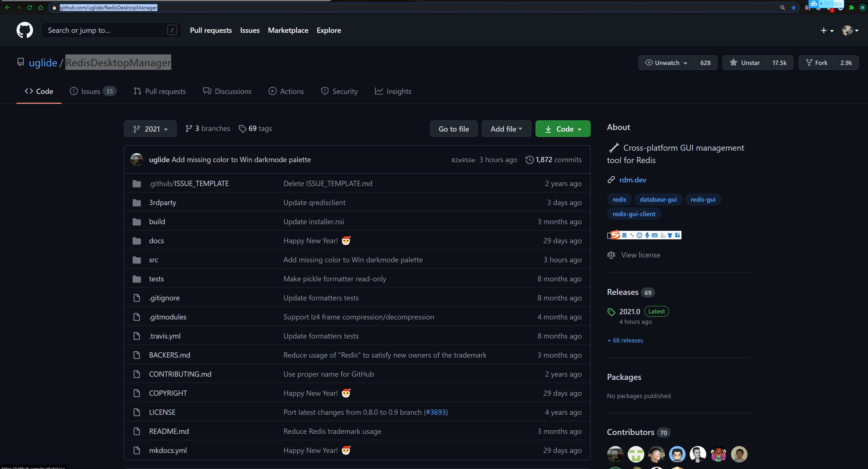
Task: Click the 17.5k stargazers count
Action: click(779, 63)
